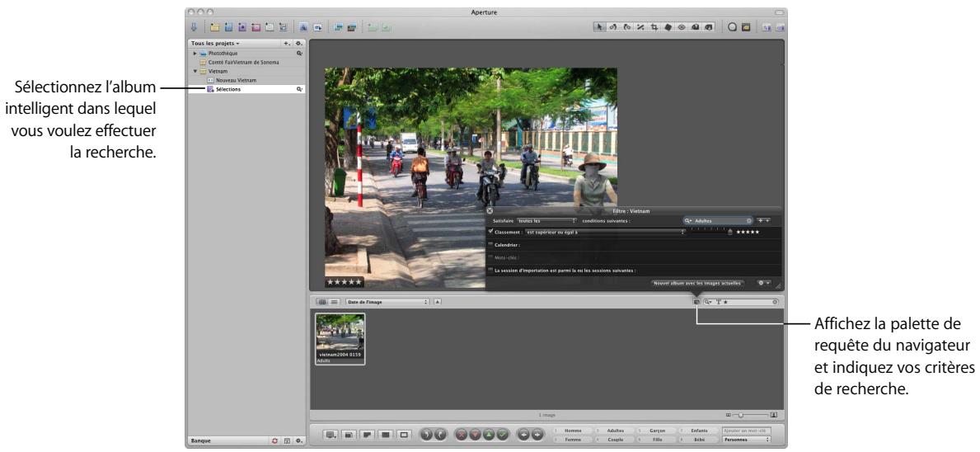Open the 'Tous les projets' popup
This screenshot has width=980, height=452.
[x=216, y=44]
